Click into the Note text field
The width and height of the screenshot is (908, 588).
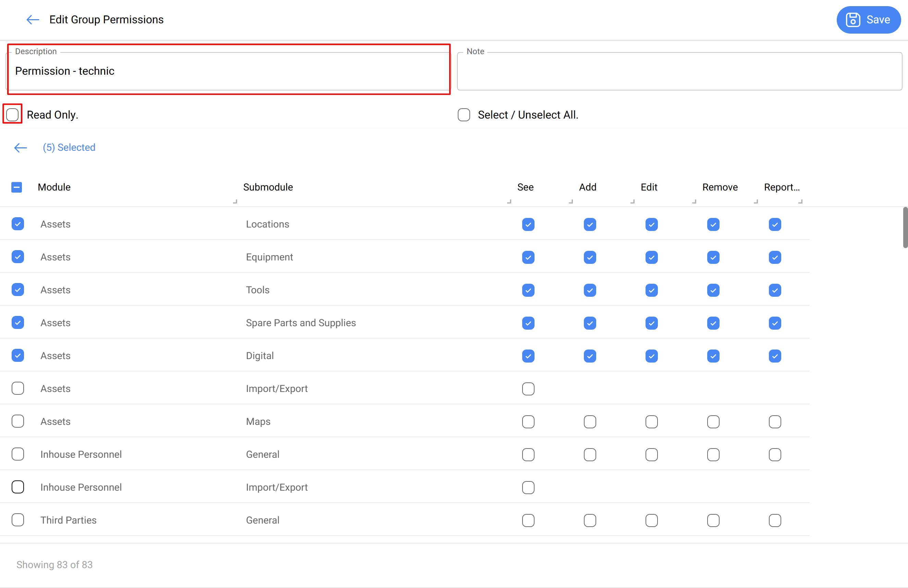(679, 72)
